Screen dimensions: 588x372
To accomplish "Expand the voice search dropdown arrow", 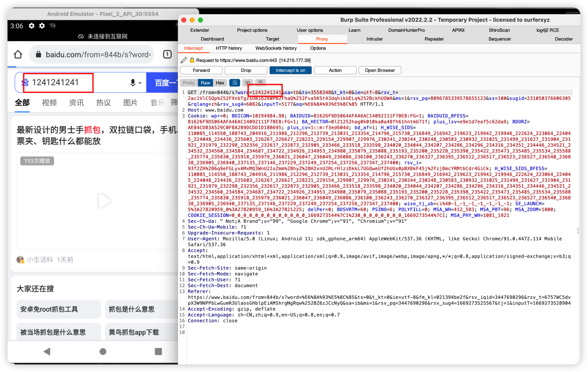I will click(140, 83).
